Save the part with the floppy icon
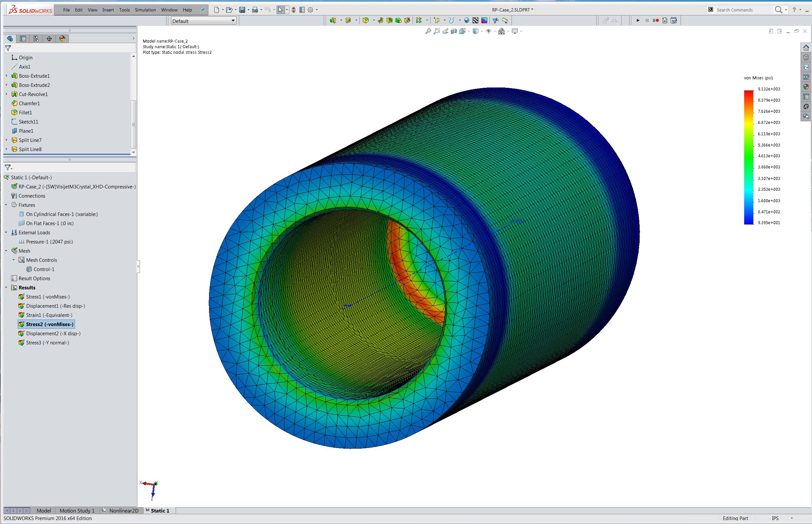 pos(242,10)
